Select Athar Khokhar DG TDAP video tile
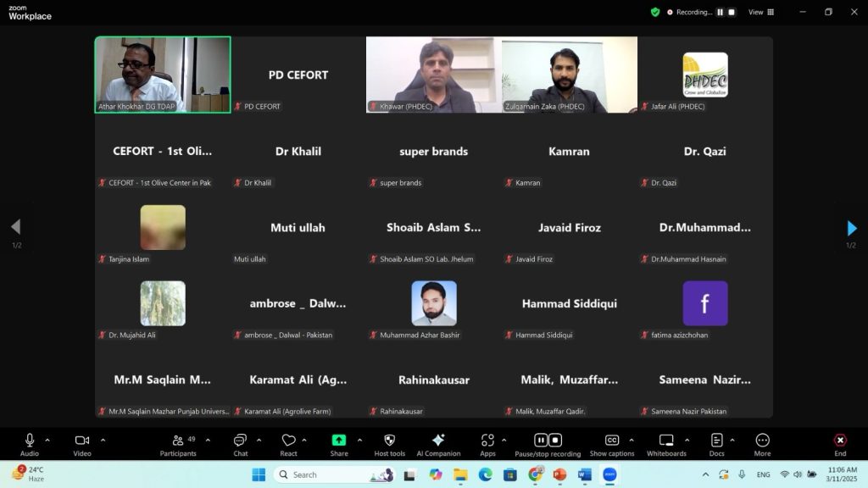This screenshot has width=868, height=488. [x=162, y=75]
